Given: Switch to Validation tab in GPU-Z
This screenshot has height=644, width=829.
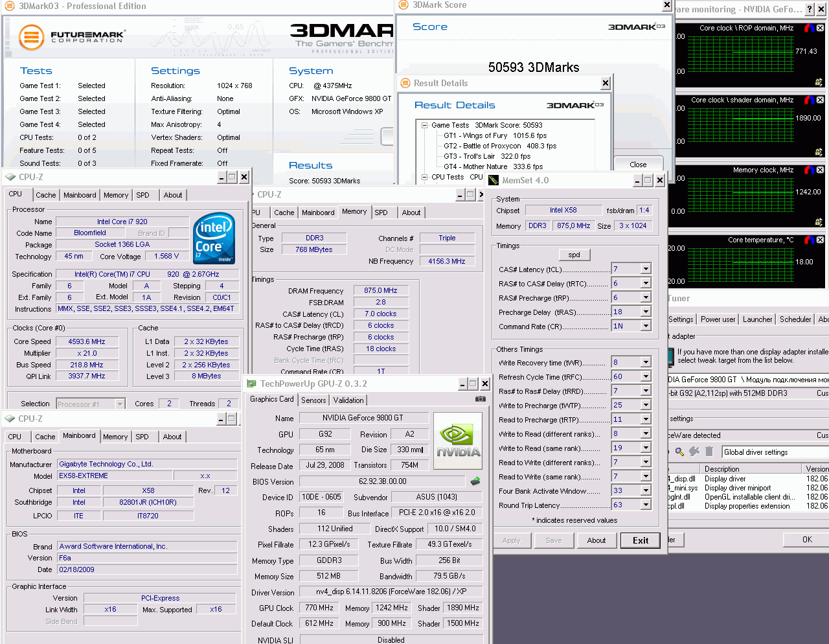Looking at the screenshot, I should coord(348,400).
